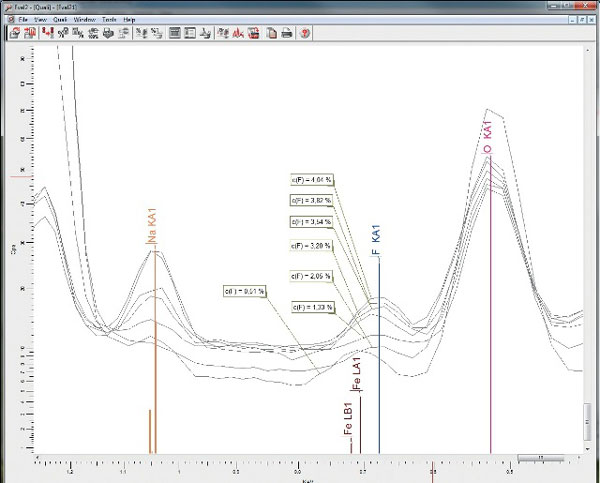Open the File menu
This screenshot has width=600, height=483.
pos(22,19)
